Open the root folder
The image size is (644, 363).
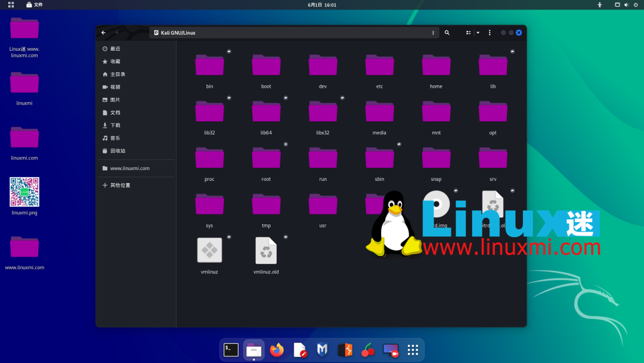[266, 158]
